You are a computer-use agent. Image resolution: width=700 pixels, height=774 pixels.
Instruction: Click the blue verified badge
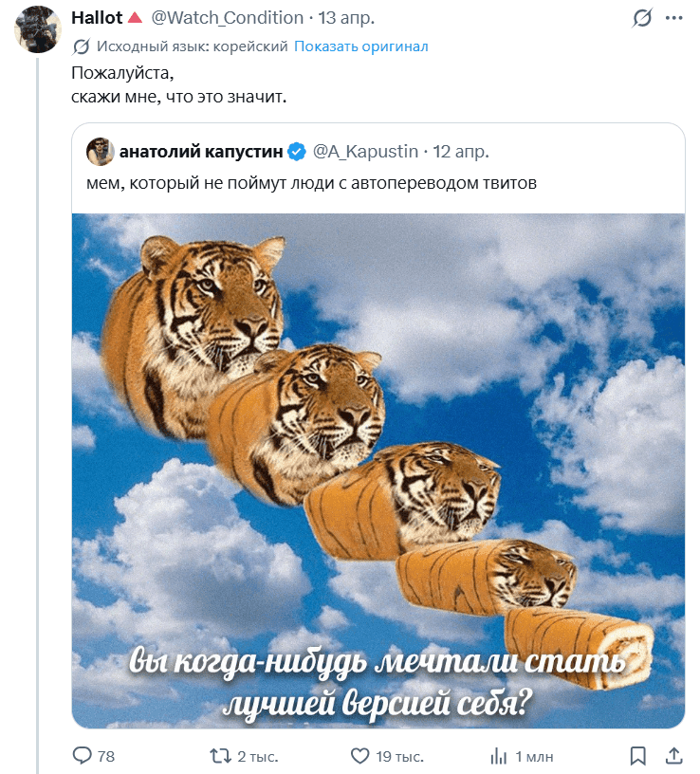point(296,151)
